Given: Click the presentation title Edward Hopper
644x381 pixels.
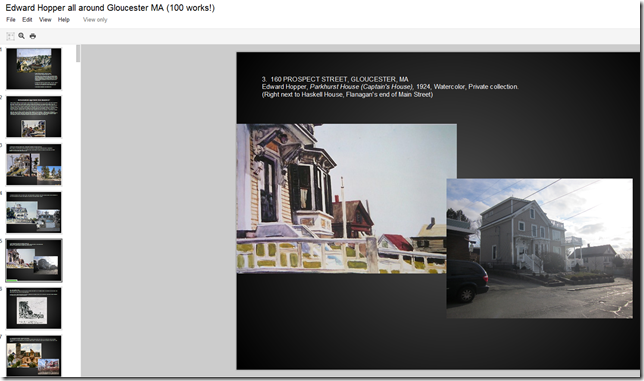Looking at the screenshot, I should (110, 7).
